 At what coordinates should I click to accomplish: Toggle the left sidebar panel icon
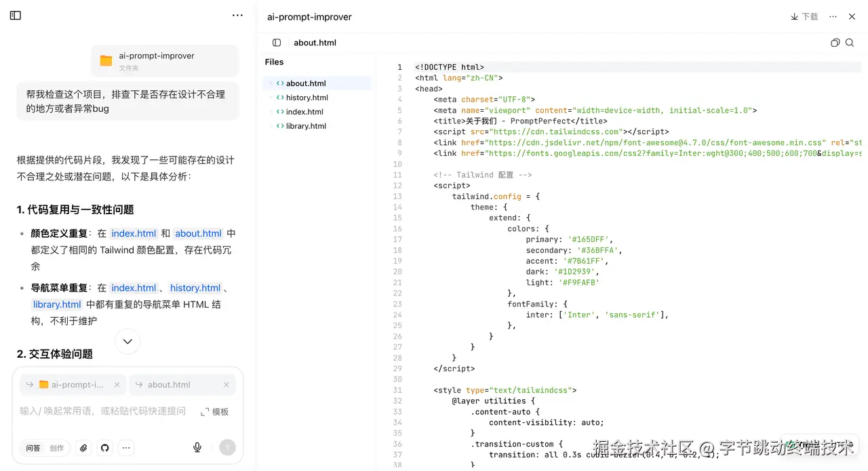(16, 16)
